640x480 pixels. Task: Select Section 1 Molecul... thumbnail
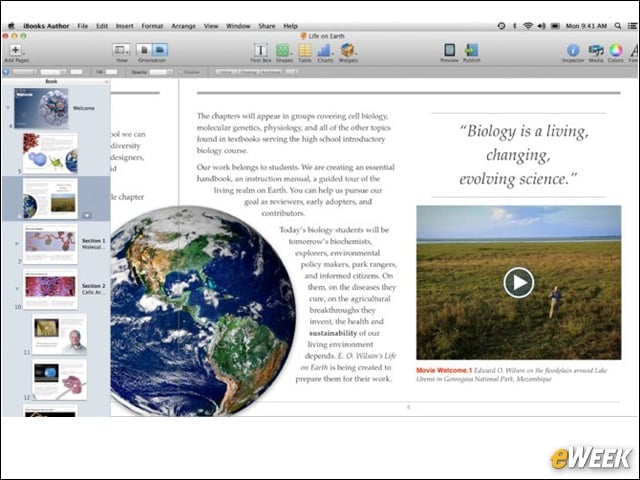point(50,244)
